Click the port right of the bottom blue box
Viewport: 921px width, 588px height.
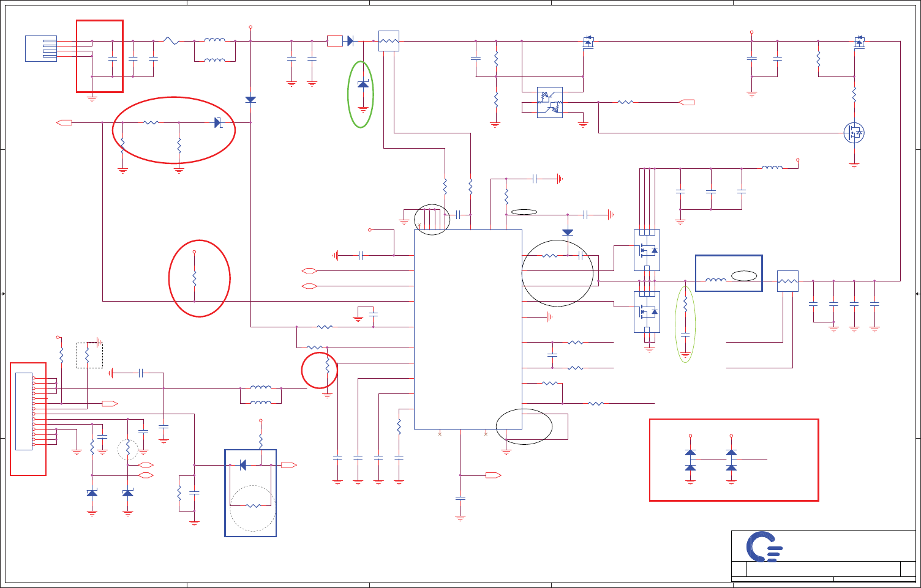point(289,465)
